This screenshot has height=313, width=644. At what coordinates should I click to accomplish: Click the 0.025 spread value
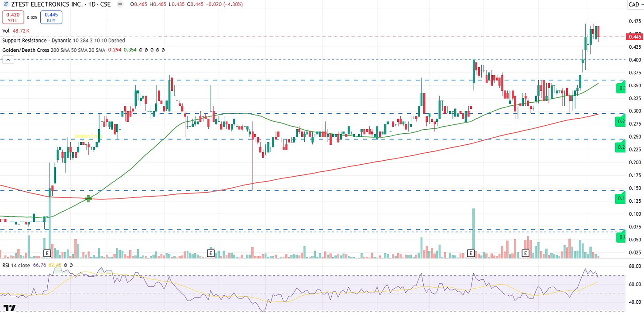coord(32,18)
